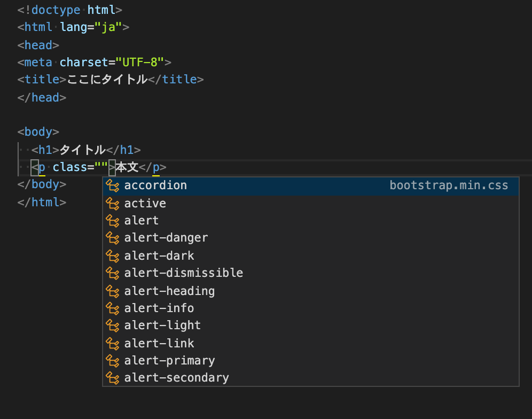
Task: Click the class icon next to alert-dismissible
Action: (x=113, y=273)
